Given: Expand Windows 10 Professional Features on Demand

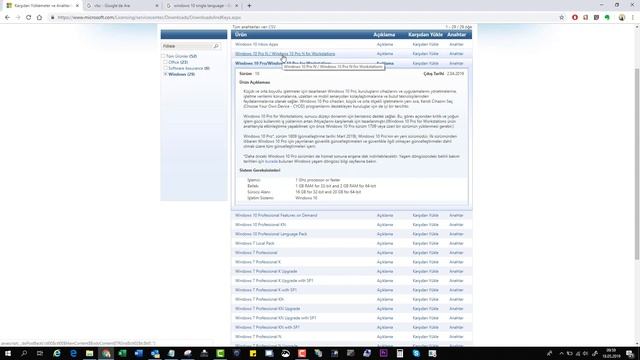Looking at the screenshot, I should 276,215.
